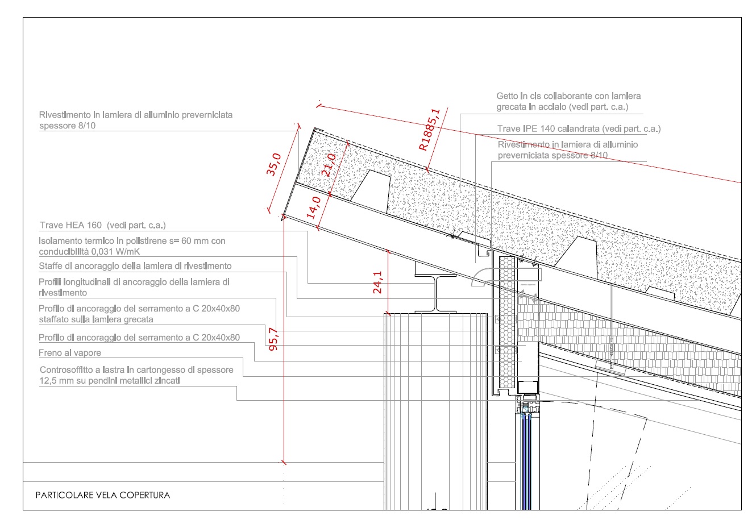
Task: Select the R1885,1 radius dimension label
Action: coord(430,130)
